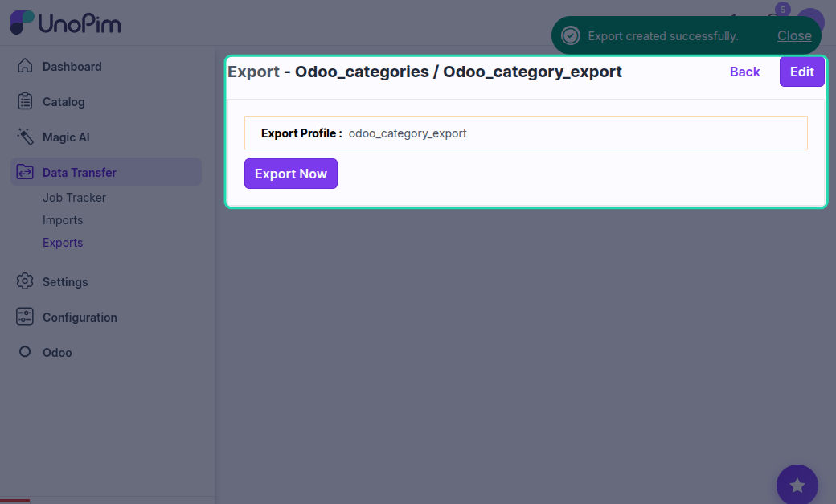The image size is (836, 504).
Task: Click the success checkmark icon in toast
Action: click(571, 35)
